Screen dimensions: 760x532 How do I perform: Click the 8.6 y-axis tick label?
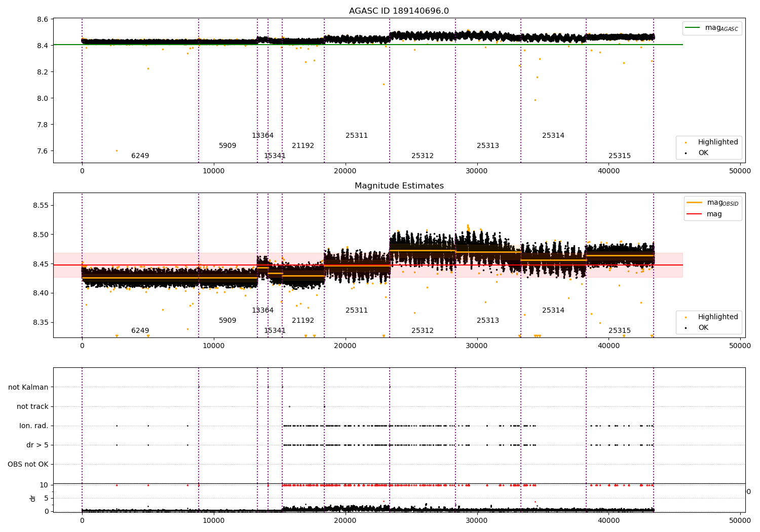43,19
